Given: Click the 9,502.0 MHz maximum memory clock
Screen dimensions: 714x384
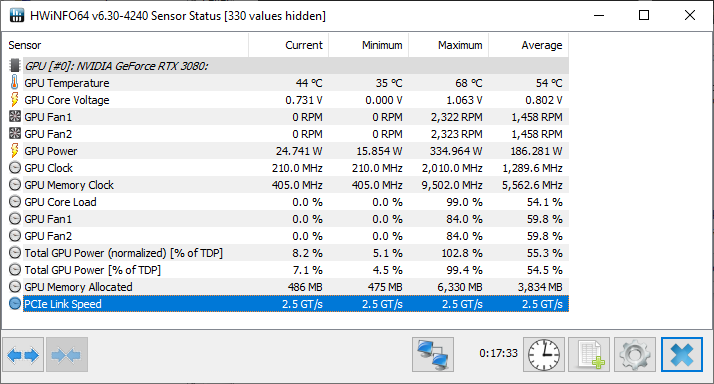Looking at the screenshot, I should pos(452,185).
